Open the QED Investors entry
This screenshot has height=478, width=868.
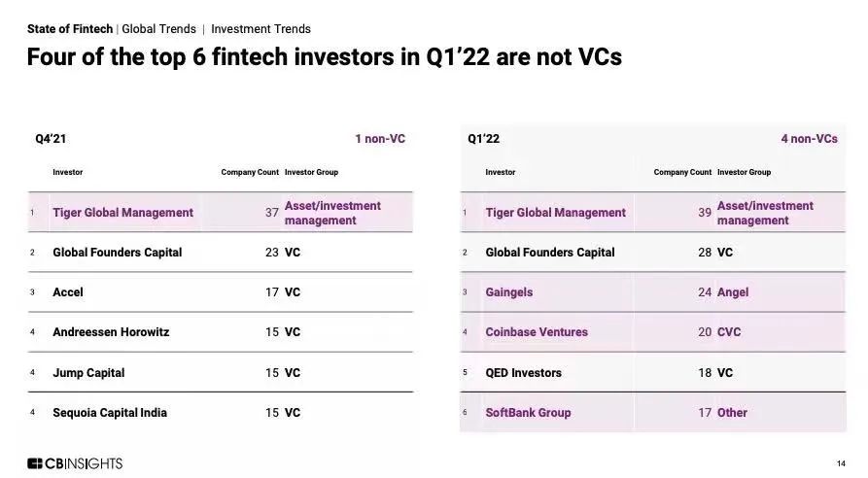point(523,373)
